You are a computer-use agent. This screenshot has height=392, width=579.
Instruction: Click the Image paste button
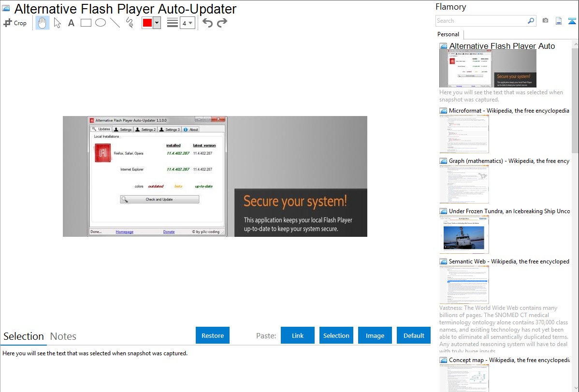[x=375, y=335]
